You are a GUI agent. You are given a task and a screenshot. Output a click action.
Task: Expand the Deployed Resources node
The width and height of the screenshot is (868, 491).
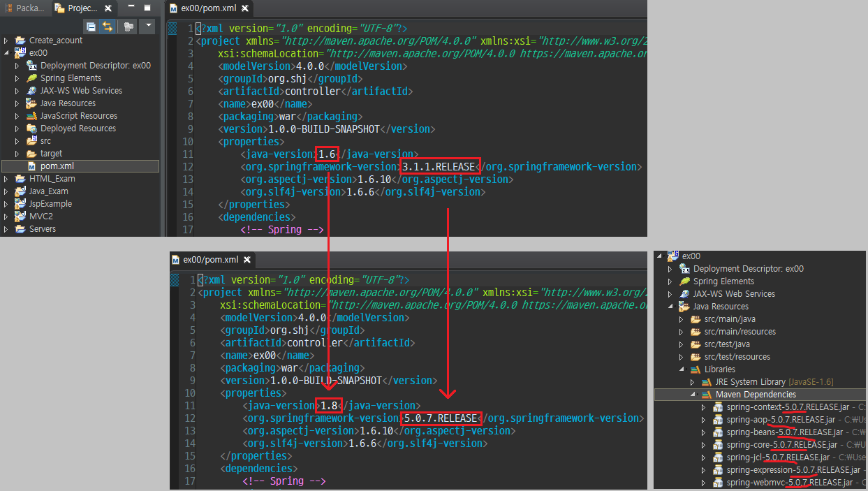click(17, 129)
